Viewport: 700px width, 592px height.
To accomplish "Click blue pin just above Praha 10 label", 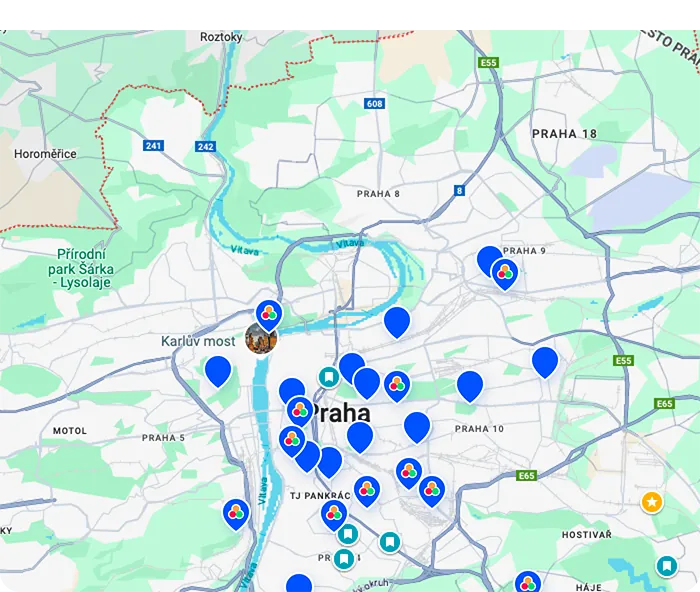I will 470,385.
